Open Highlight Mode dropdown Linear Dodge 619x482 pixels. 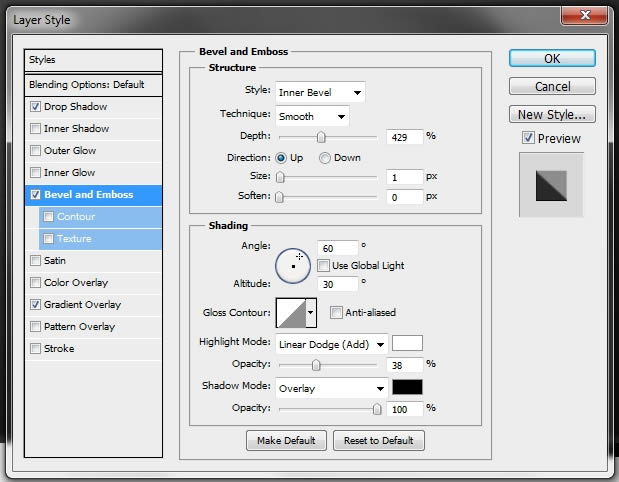point(332,344)
